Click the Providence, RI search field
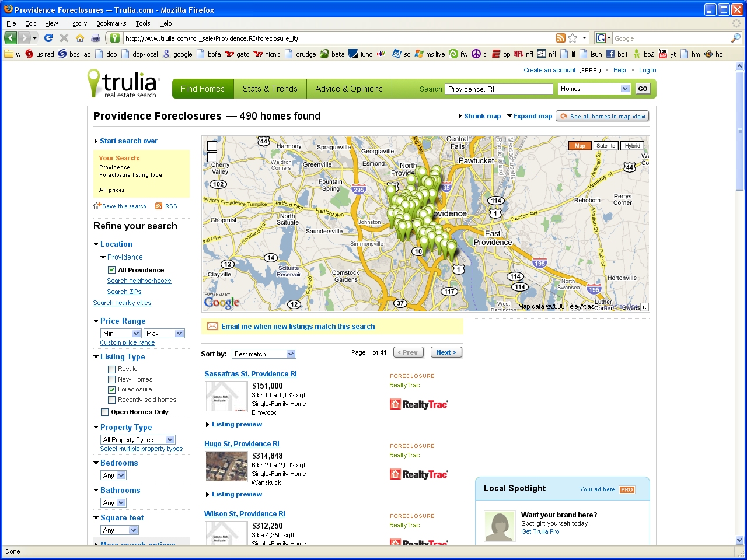The image size is (747, 560). tap(499, 89)
